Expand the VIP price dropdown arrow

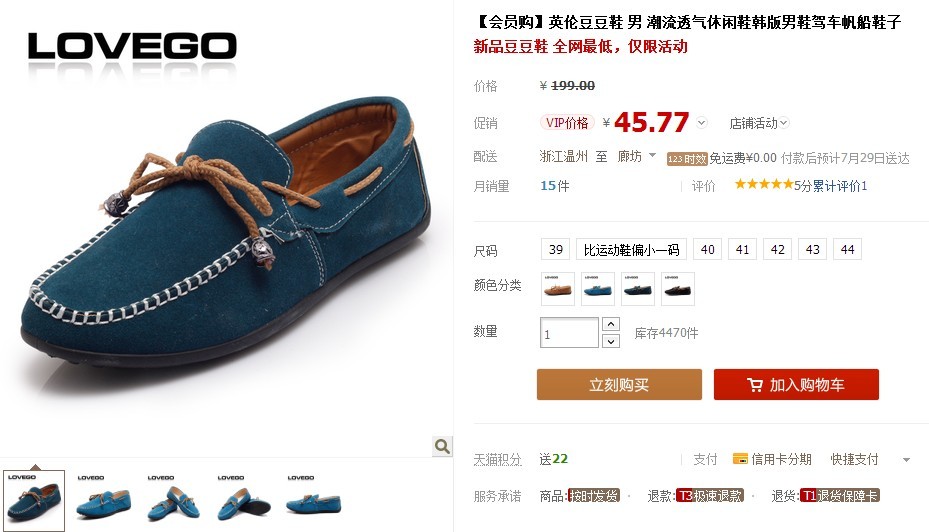[x=701, y=123]
